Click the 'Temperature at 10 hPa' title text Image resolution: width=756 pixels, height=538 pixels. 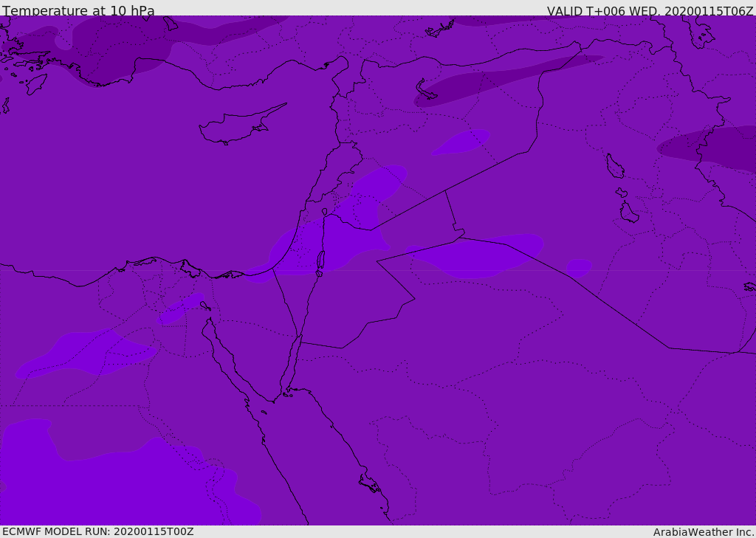78,10
